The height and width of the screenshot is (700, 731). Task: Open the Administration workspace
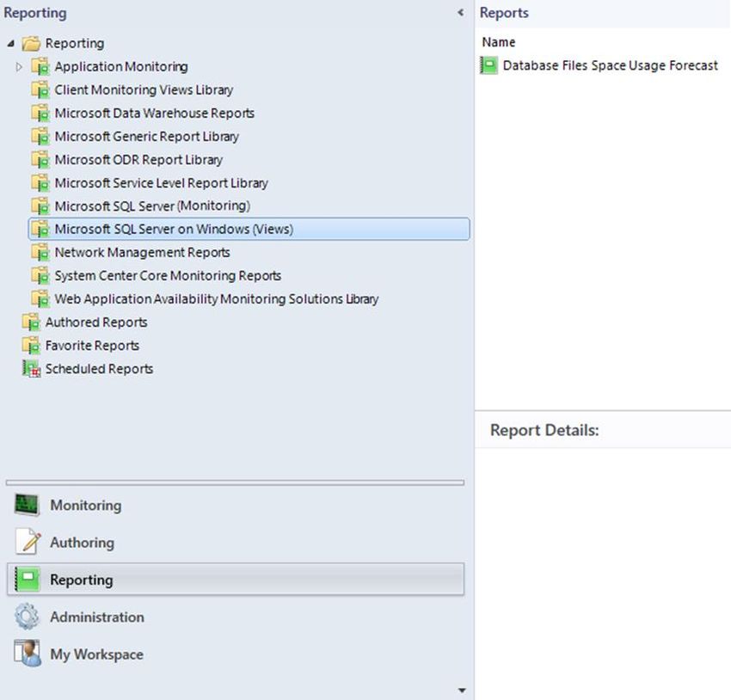[x=236, y=617]
